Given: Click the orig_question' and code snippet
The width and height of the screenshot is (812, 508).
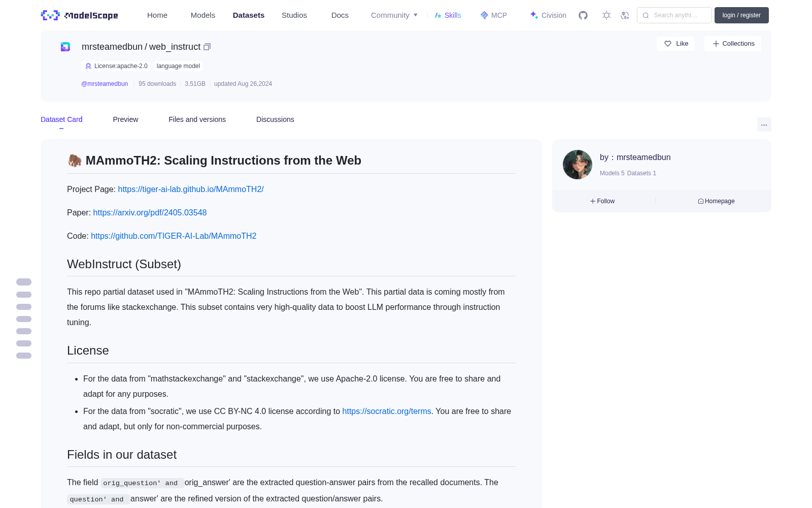Looking at the screenshot, I should pyautogui.click(x=142, y=483).
